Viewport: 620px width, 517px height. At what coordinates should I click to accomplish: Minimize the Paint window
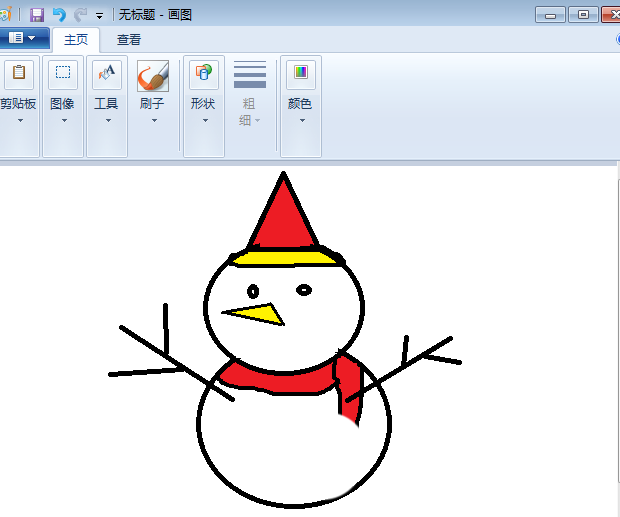550,15
